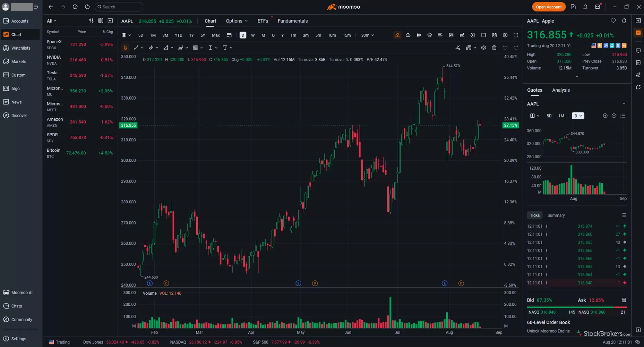Select the Max time range
The width and height of the screenshot is (644, 347).
[216, 35]
